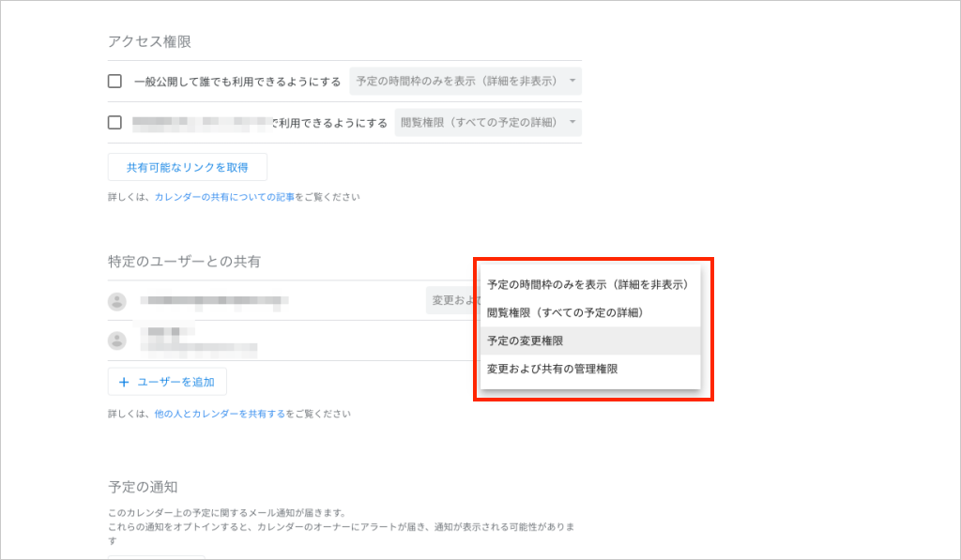Open the カレンダーの共有についての記事 link
Screen dimensions: 961x560
click(224, 198)
